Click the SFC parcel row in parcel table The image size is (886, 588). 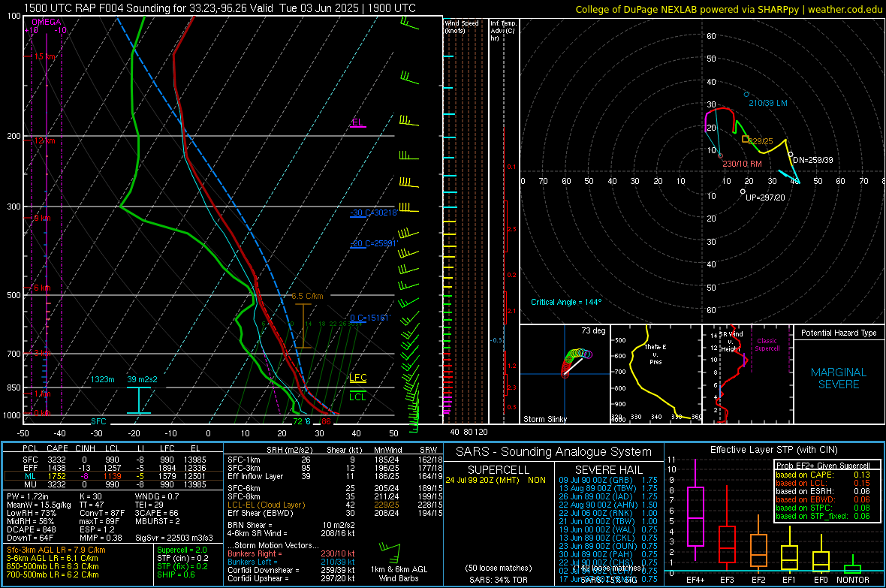(x=113, y=460)
